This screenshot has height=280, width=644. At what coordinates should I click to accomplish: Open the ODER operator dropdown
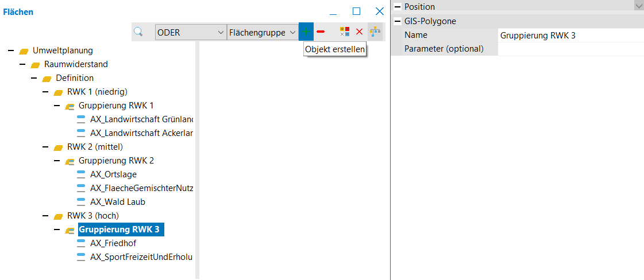pyautogui.click(x=191, y=33)
